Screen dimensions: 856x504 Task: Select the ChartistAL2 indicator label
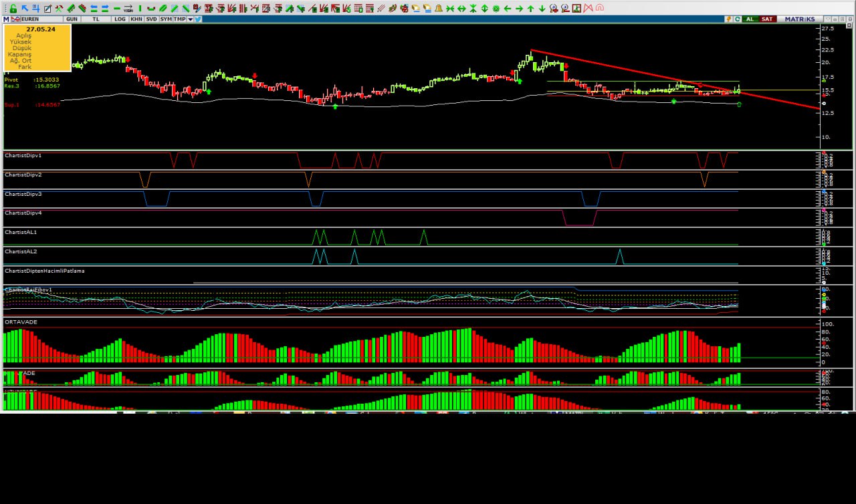coord(21,251)
